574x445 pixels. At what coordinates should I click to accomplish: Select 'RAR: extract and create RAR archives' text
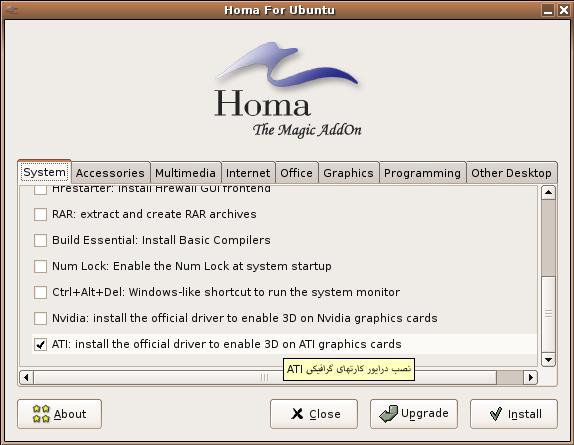(154, 214)
